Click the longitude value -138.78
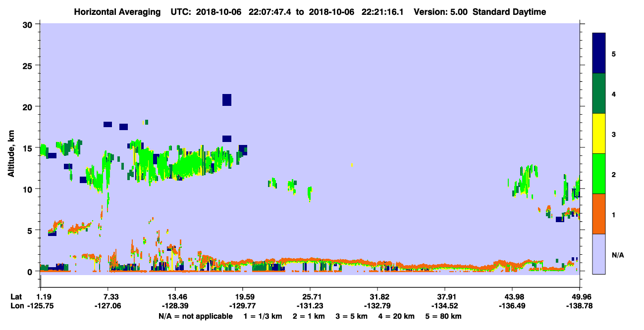 [x=580, y=306]
